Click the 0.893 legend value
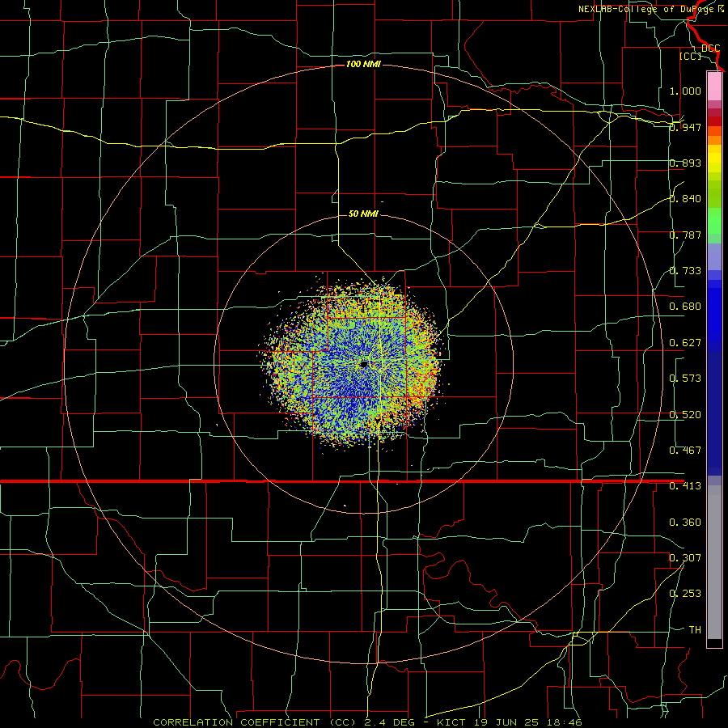This screenshot has width=728, height=728. pyautogui.click(x=685, y=163)
